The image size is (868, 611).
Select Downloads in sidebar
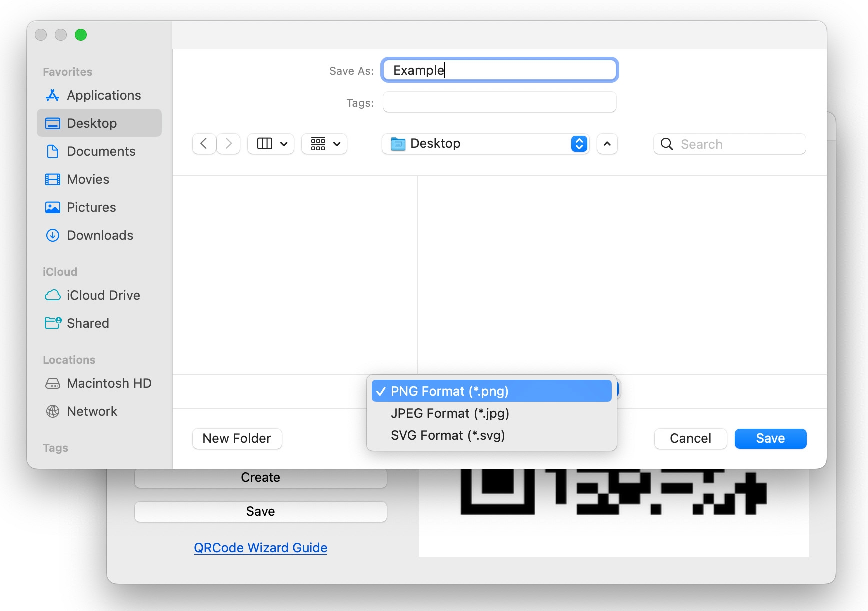tap(99, 235)
